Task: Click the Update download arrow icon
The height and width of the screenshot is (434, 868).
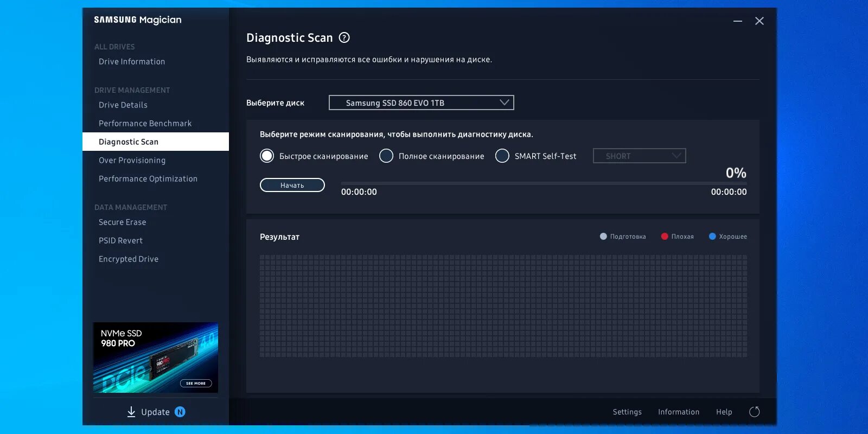Action: (131, 412)
